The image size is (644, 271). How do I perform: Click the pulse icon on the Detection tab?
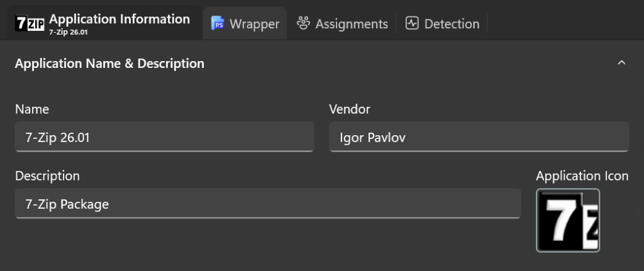tap(411, 23)
